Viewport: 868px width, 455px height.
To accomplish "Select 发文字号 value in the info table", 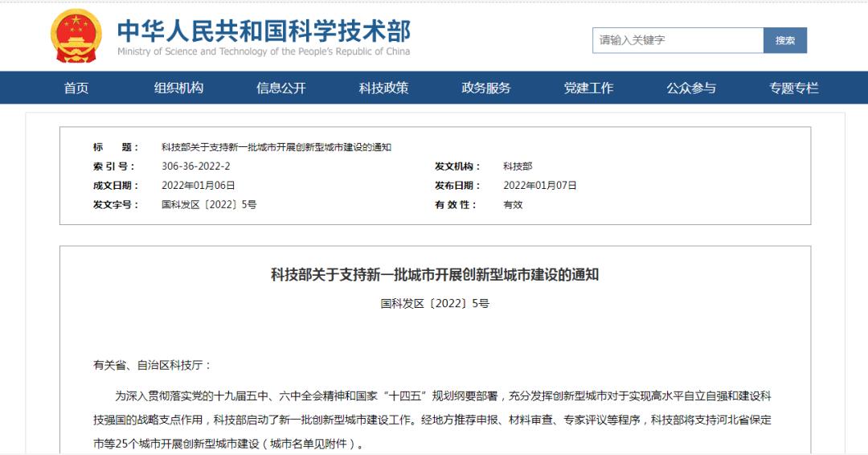I will pyautogui.click(x=209, y=205).
